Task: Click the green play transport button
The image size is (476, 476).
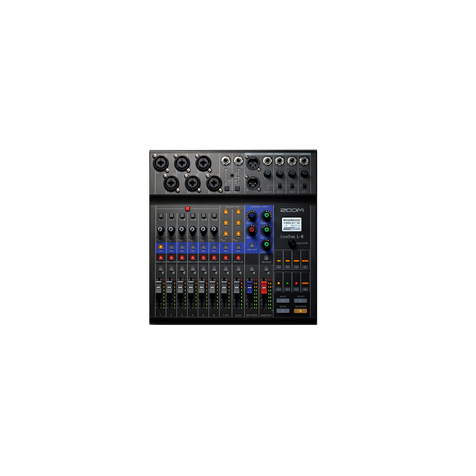Action: coord(287,283)
